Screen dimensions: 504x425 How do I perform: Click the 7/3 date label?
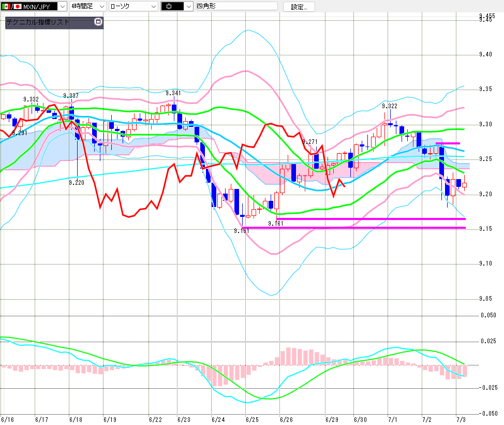click(461, 420)
